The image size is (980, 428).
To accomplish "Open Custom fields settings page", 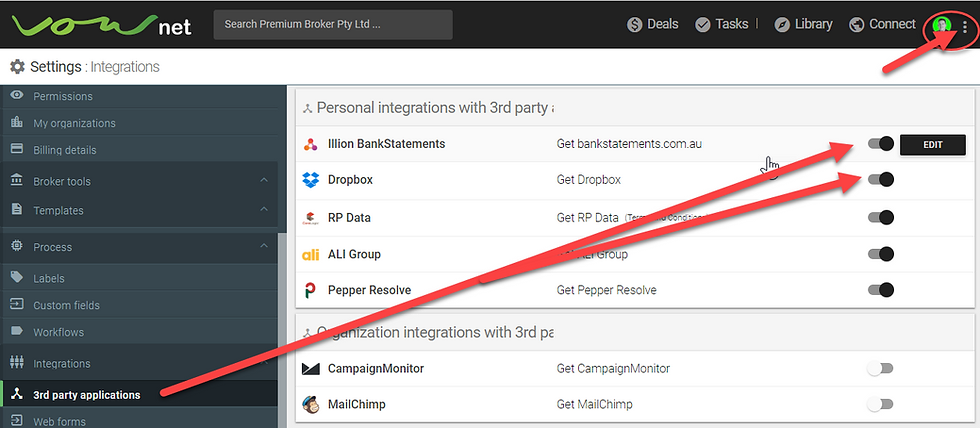I will pos(139,305).
